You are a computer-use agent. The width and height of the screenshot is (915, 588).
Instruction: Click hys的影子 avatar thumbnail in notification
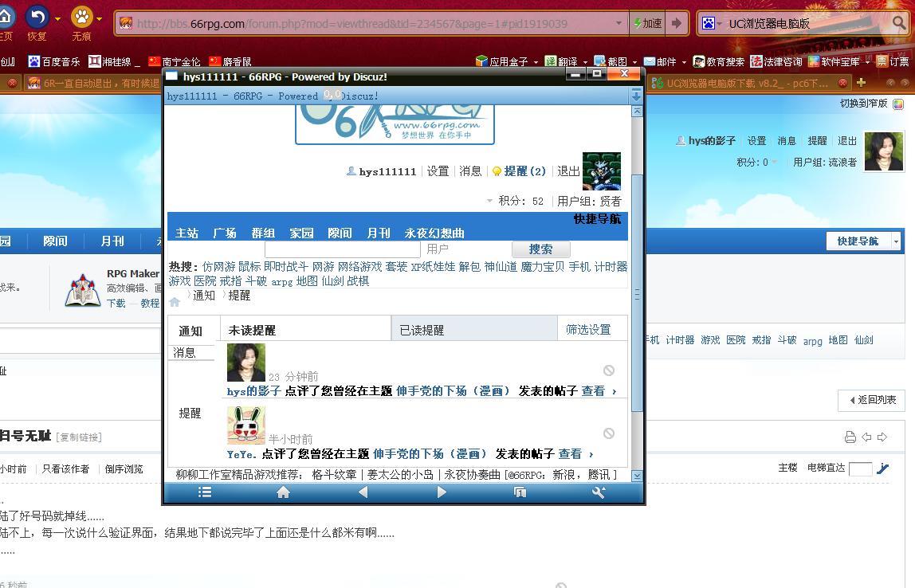tap(245, 363)
